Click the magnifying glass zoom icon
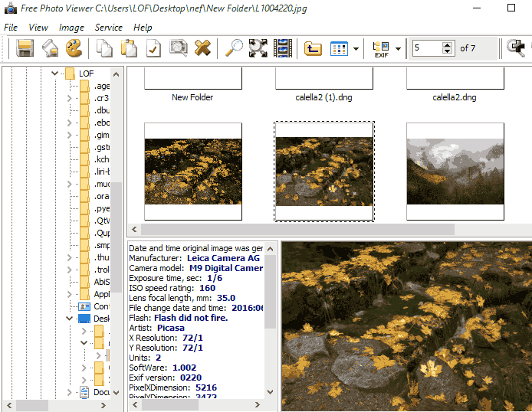532x412 pixels. [234, 48]
